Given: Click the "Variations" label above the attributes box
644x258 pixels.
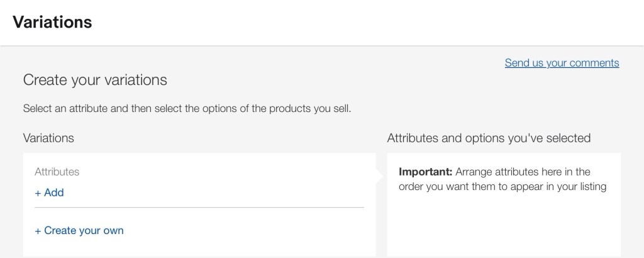Looking at the screenshot, I should pyautogui.click(x=48, y=138).
